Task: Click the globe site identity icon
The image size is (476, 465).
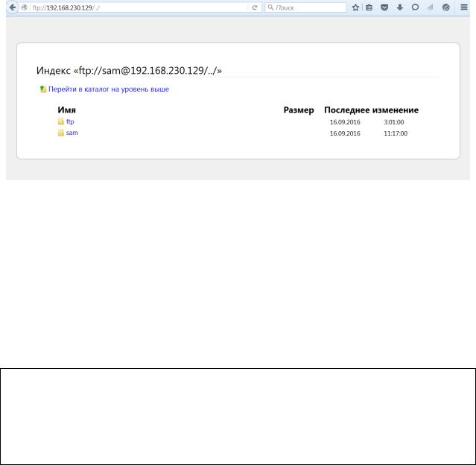Action: [25, 7]
